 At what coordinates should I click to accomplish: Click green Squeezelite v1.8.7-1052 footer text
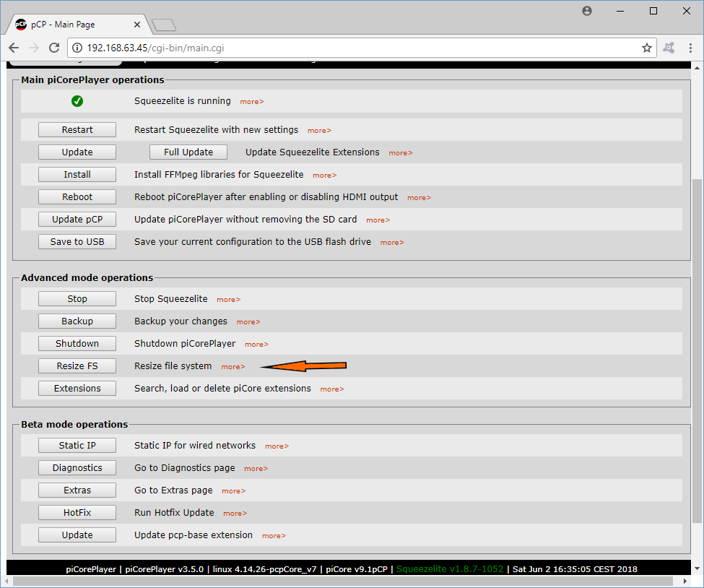tap(450, 569)
